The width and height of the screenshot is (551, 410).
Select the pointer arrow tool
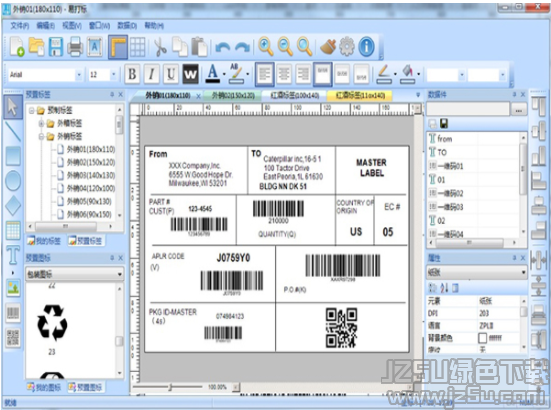[x=13, y=107]
